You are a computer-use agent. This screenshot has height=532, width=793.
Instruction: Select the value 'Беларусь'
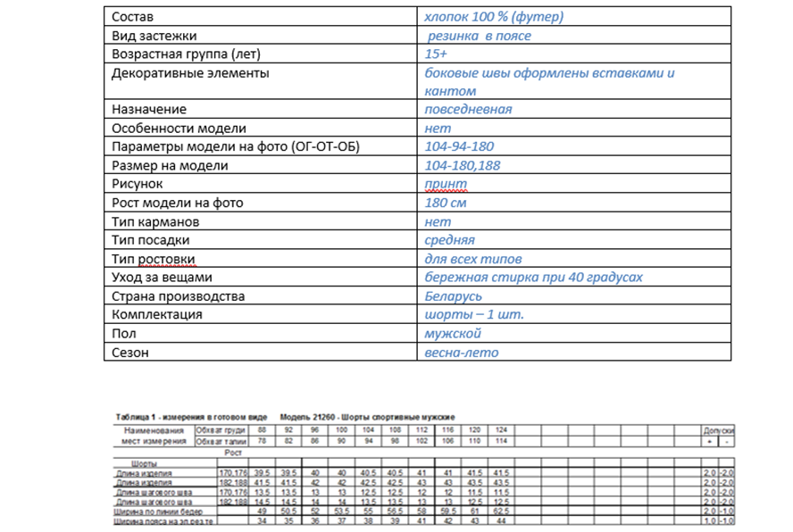(453, 296)
